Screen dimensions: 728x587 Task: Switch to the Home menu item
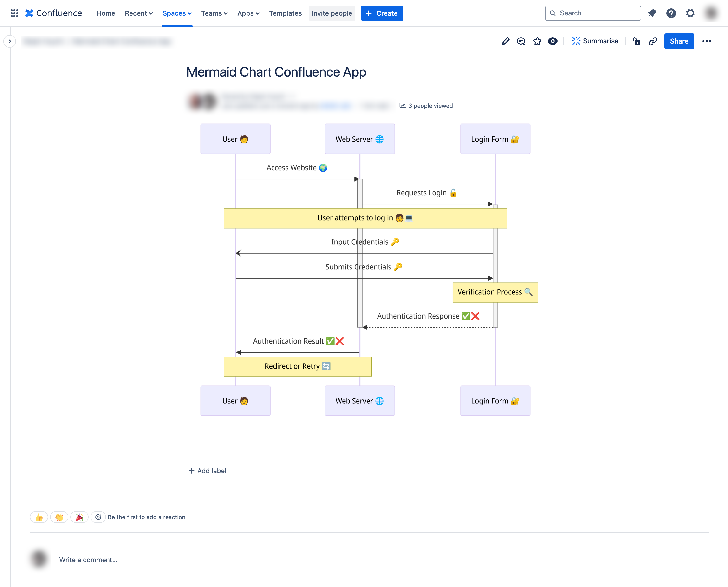point(105,13)
